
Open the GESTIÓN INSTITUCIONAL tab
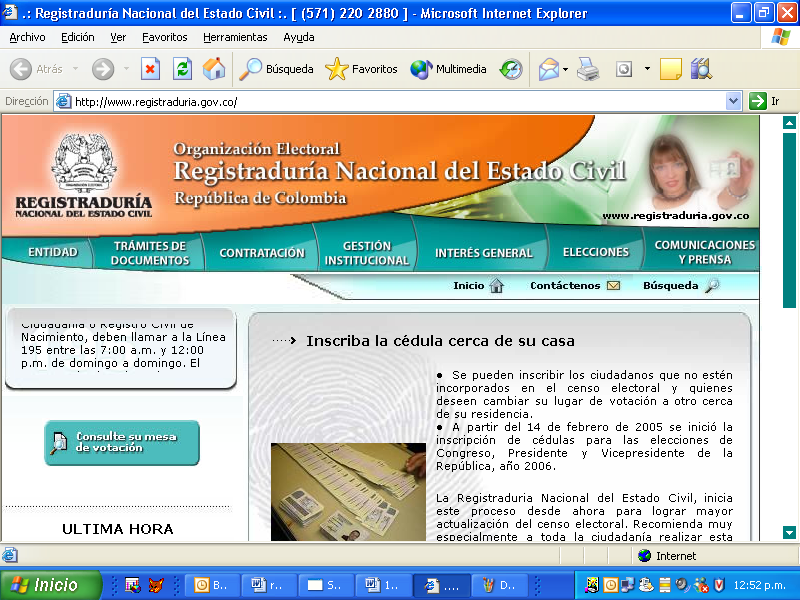tap(367, 253)
